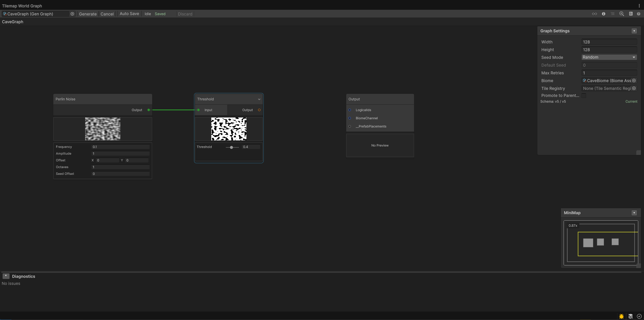Screen dimensions: 644x320
Task: Click the Max Retries field
Action: [x=609, y=73]
